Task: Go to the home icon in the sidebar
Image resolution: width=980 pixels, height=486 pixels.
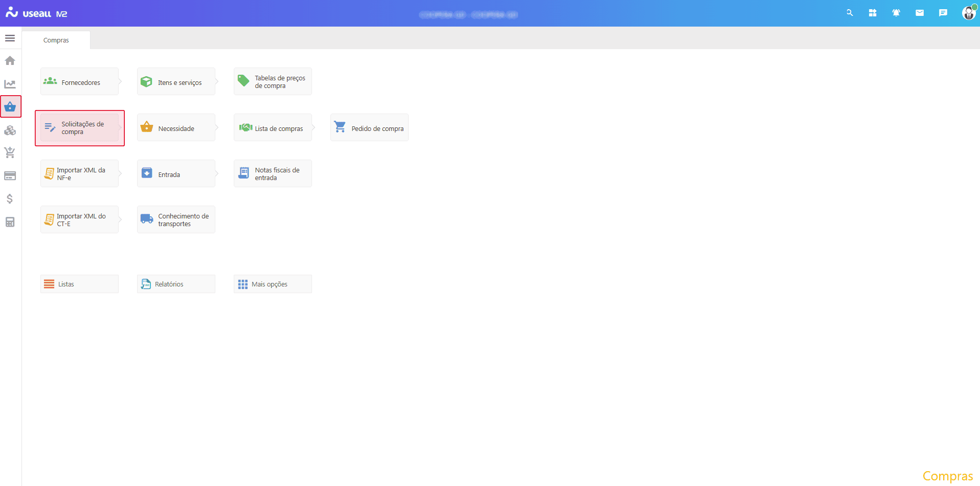Action: pyautogui.click(x=10, y=61)
